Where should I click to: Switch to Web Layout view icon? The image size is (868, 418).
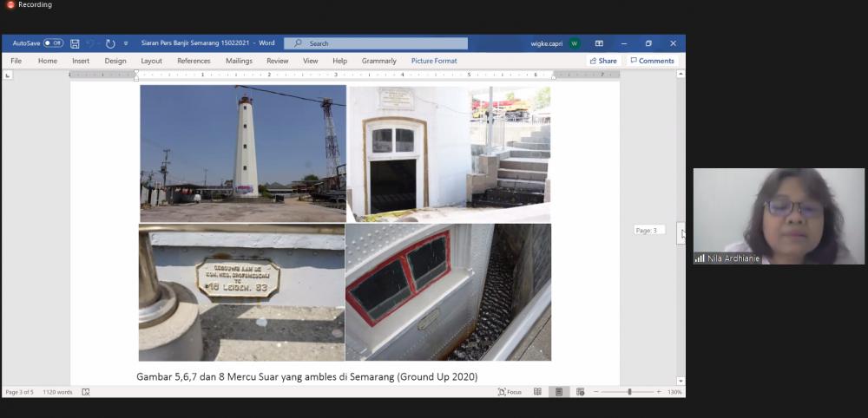[580, 392]
